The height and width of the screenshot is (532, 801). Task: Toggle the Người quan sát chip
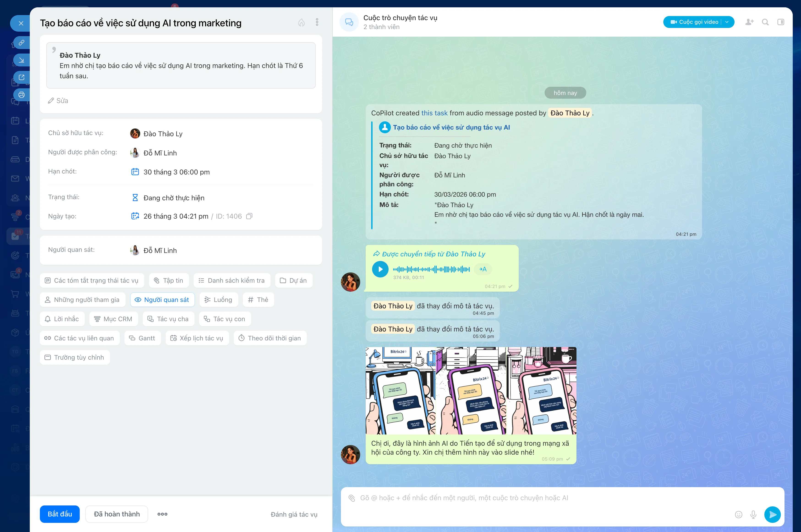pos(162,300)
